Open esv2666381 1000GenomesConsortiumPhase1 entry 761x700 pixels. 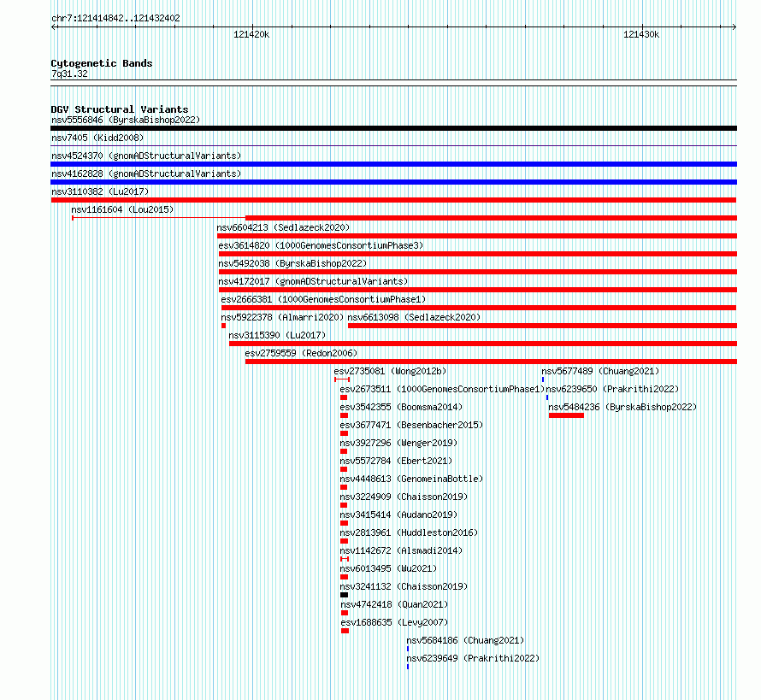click(323, 299)
